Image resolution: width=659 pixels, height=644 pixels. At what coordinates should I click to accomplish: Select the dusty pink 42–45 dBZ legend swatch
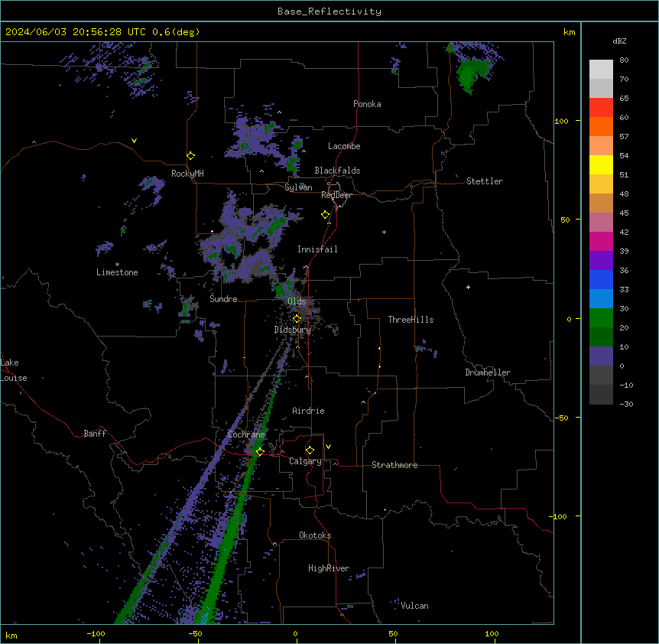pyautogui.click(x=601, y=222)
